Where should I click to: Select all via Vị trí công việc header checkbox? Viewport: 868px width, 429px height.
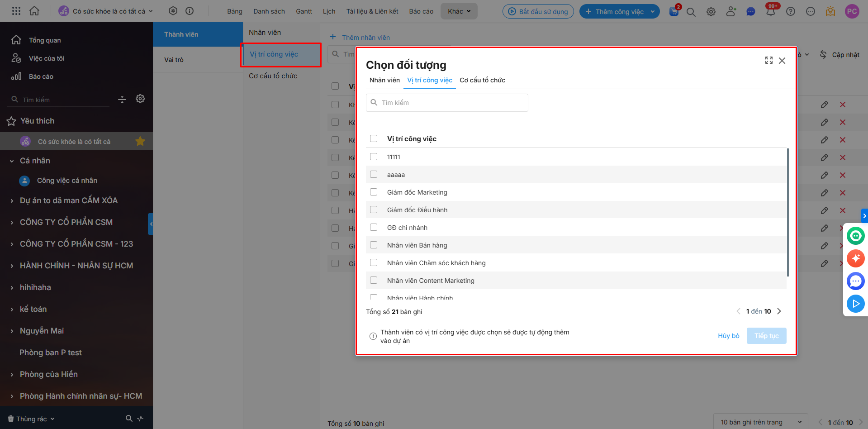tap(374, 139)
